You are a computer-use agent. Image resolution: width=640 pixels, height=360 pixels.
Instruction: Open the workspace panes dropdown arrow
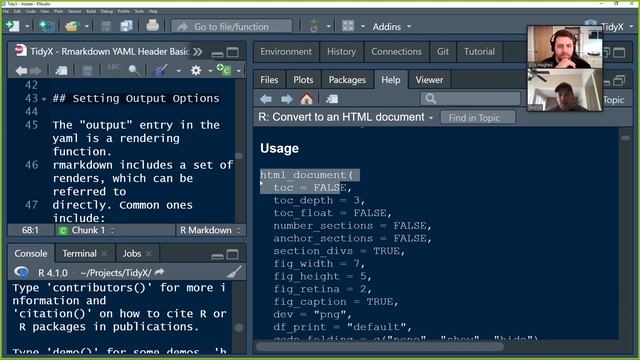[362, 27]
